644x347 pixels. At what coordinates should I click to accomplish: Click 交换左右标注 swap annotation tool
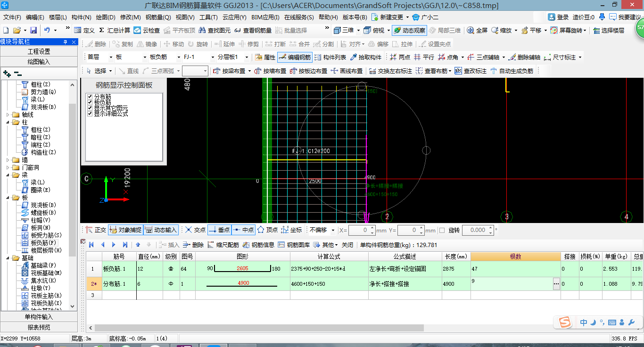[390, 71]
